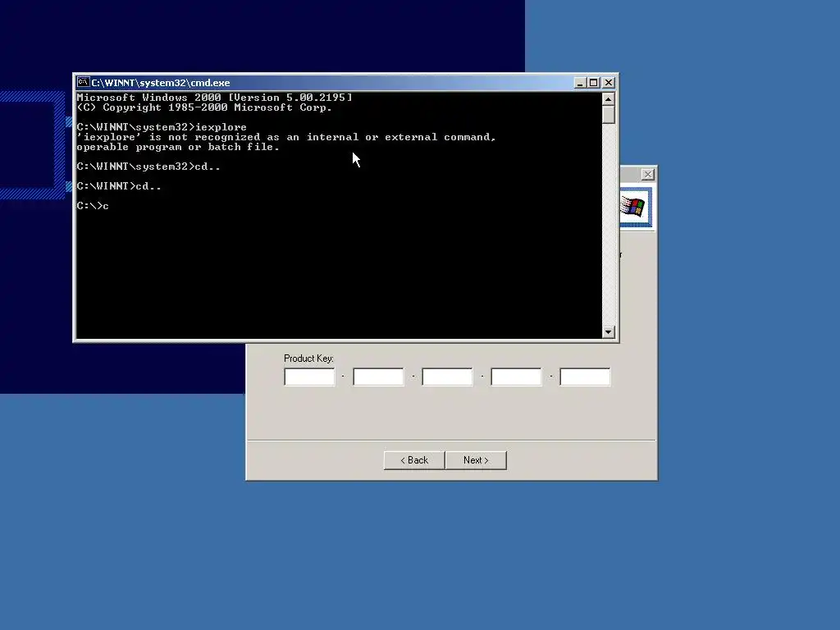This screenshot has width=840, height=630.
Task: Click the fifth Product Key field
Action: 585,377
